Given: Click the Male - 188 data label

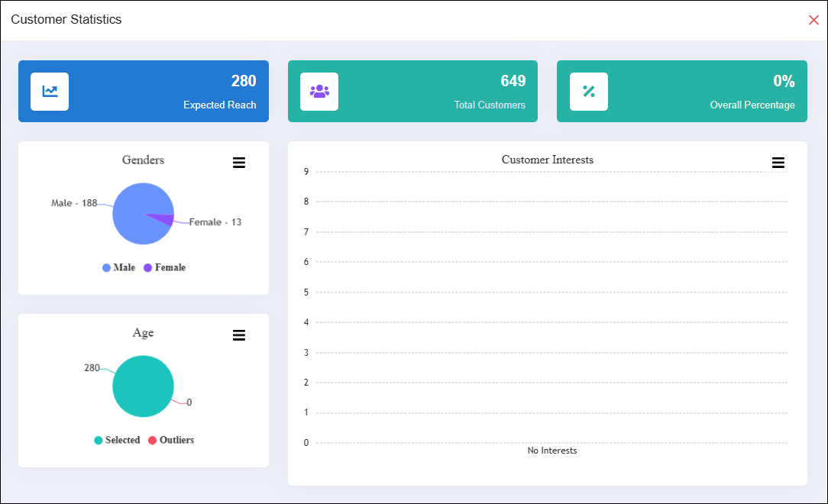Looking at the screenshot, I should (x=74, y=203).
